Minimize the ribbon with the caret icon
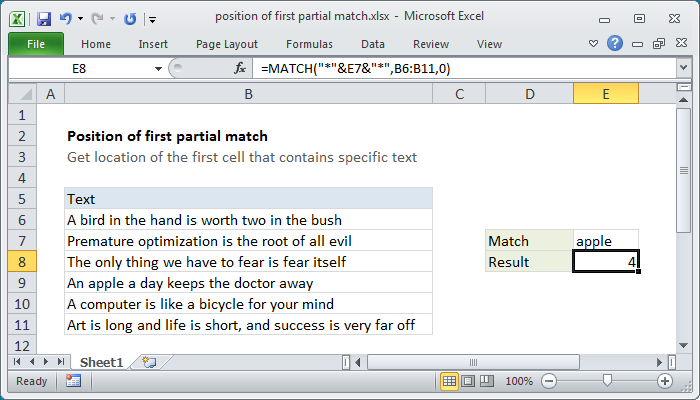The image size is (700, 400). click(x=593, y=44)
